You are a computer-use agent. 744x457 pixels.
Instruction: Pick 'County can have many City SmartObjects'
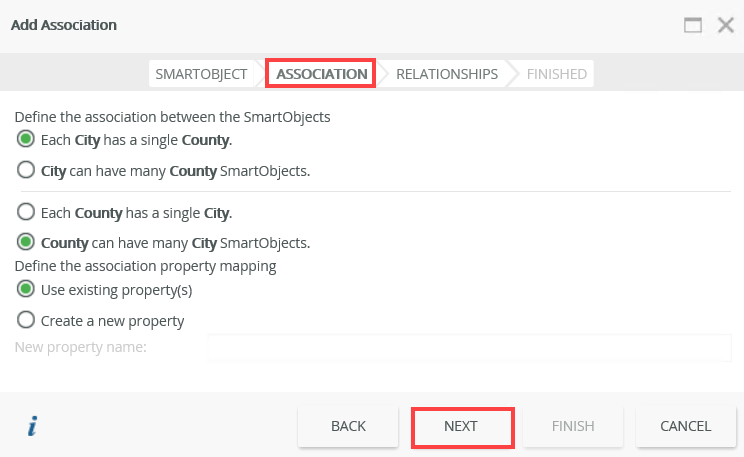[x=26, y=242]
